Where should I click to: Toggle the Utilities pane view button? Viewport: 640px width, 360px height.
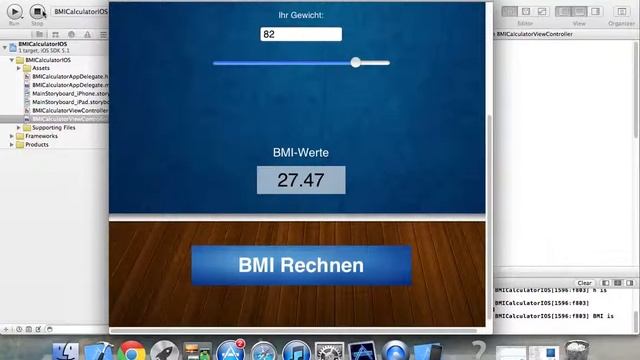click(x=595, y=11)
